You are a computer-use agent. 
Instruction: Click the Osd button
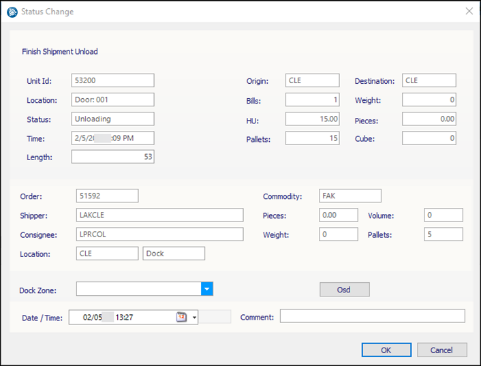(345, 289)
